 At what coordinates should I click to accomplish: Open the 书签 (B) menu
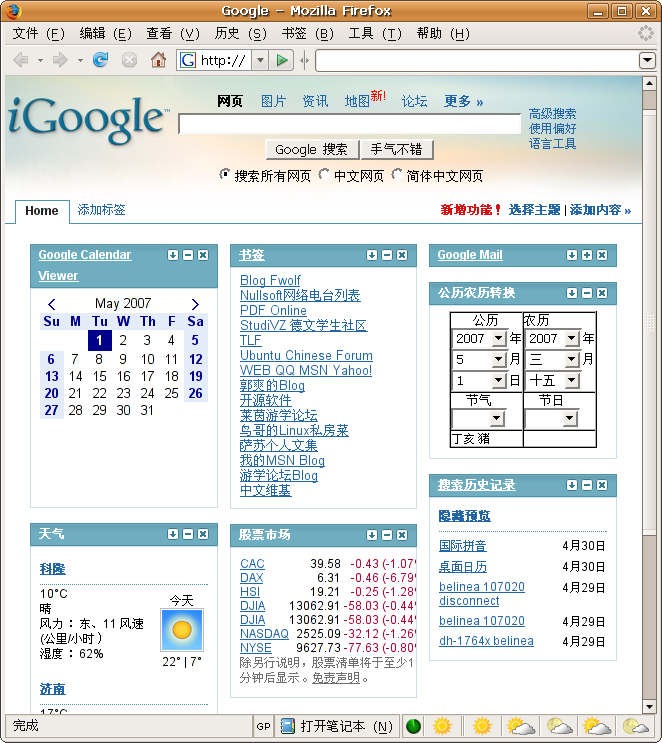(x=308, y=34)
